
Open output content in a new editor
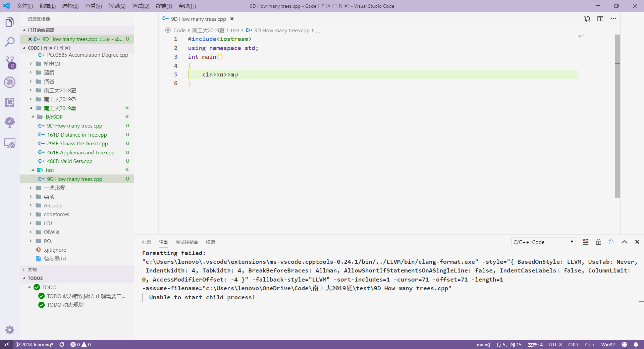(611, 242)
